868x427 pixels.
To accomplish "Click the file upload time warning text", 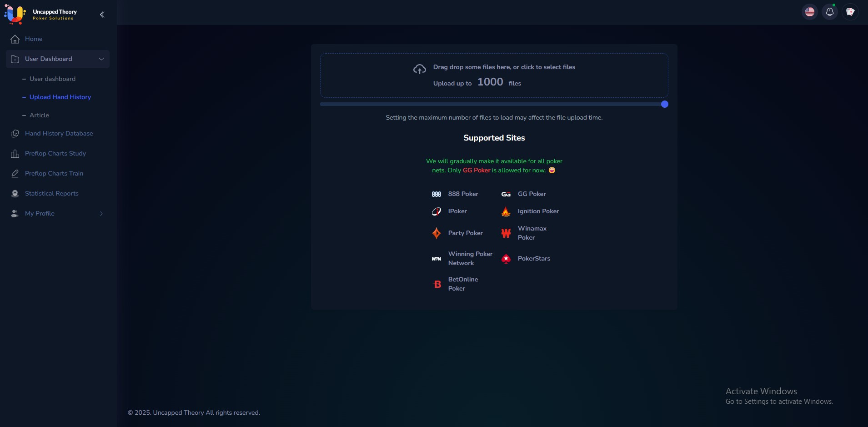I will [494, 118].
